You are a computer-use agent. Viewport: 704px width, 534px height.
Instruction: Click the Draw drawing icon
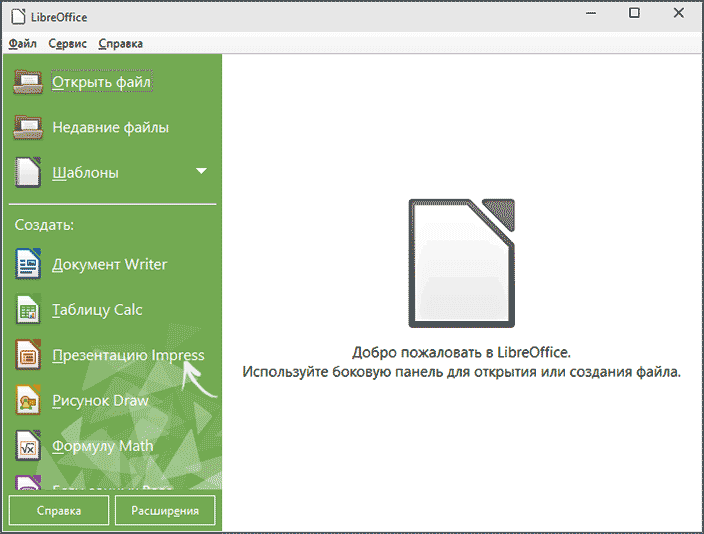pos(28,400)
